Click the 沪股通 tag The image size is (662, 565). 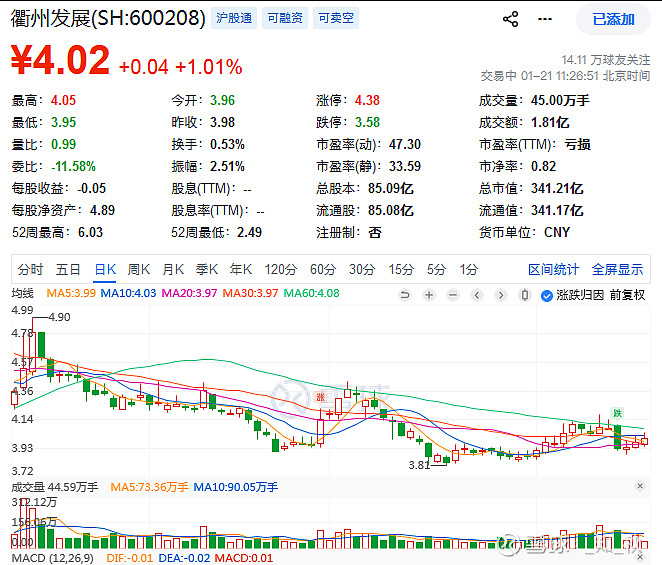pos(234,18)
